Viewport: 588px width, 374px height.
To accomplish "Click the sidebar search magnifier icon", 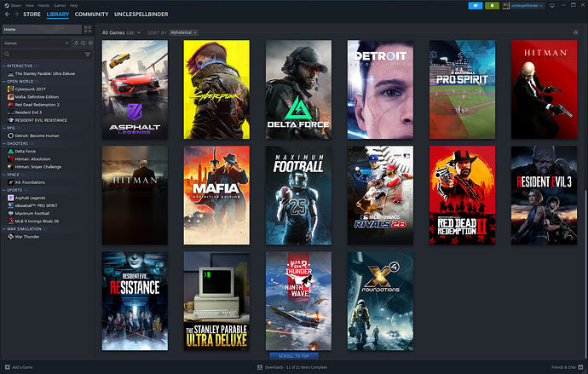I will point(7,55).
